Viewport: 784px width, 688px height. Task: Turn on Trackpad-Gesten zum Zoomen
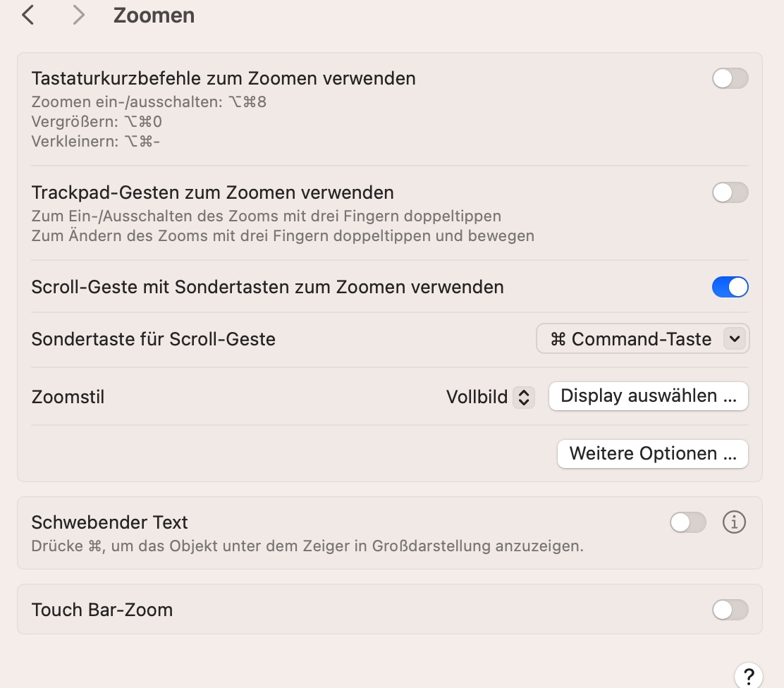click(x=730, y=192)
